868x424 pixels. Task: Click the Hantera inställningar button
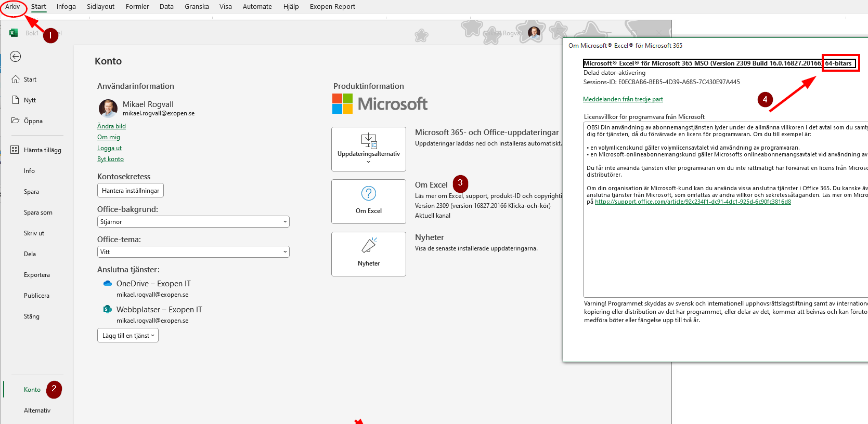(131, 191)
